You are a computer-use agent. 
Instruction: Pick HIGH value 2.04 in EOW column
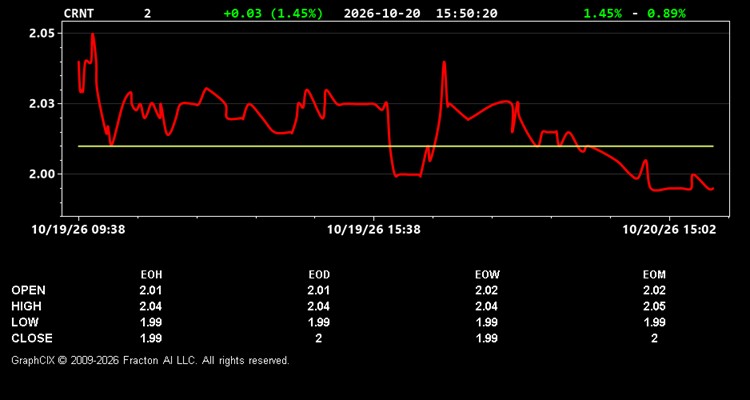tap(486, 306)
